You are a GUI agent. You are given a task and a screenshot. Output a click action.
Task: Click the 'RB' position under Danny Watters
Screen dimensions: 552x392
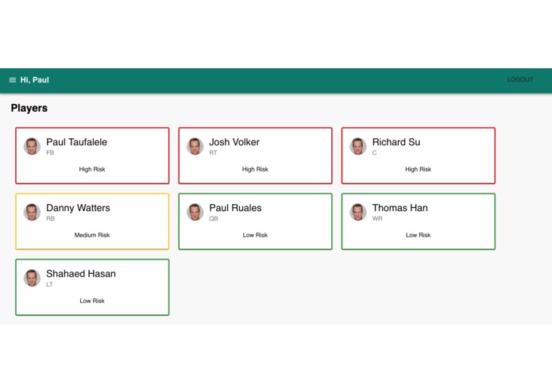click(x=50, y=218)
